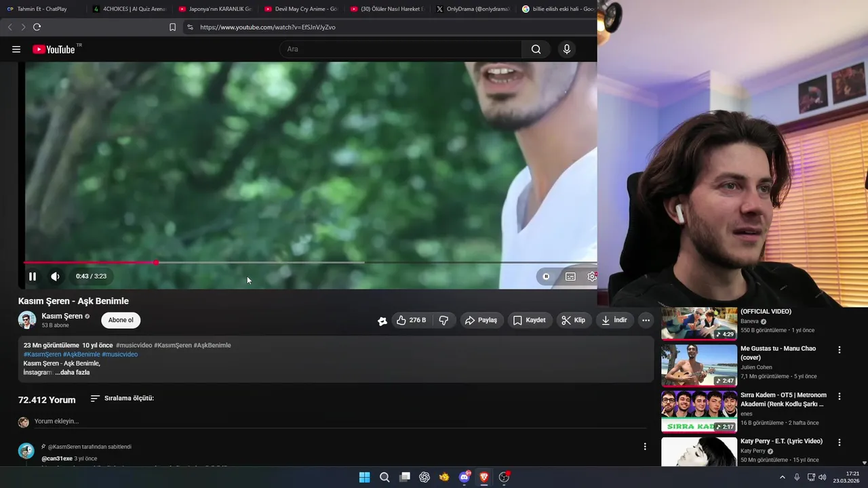Click the badge icon left of like button
The image size is (868, 488).
(x=382, y=321)
